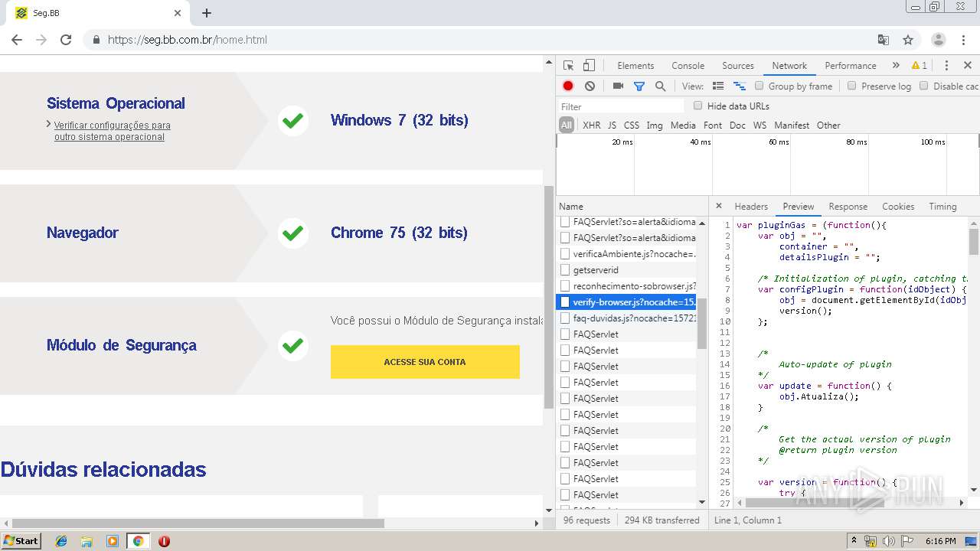
Task: Expand more DevTools tabs chevron
Action: [x=896, y=66]
